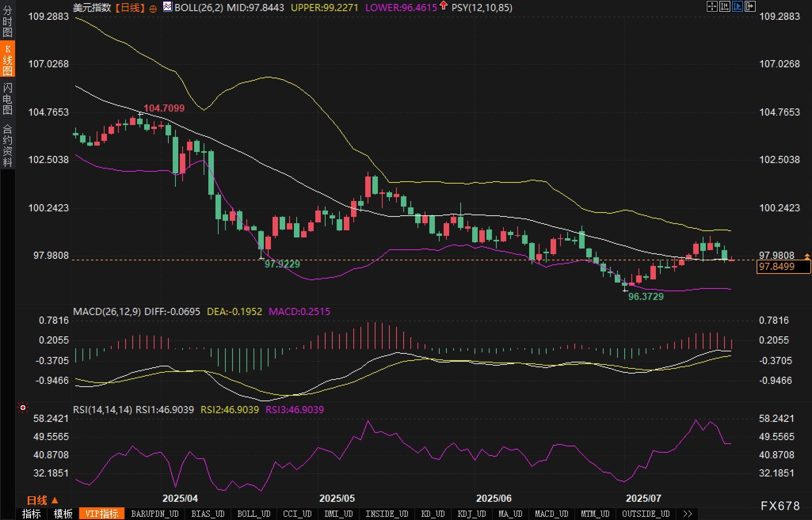
Task: Click the crosshair cursor icon at top right
Action: click(x=712, y=6)
